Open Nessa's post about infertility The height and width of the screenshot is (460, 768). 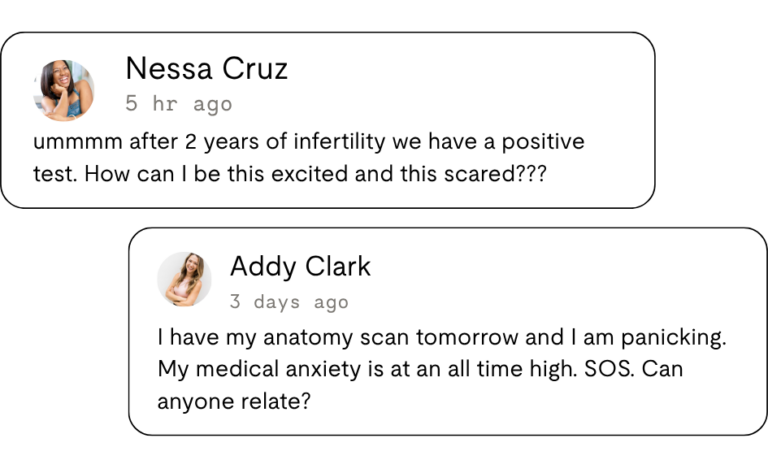328,121
